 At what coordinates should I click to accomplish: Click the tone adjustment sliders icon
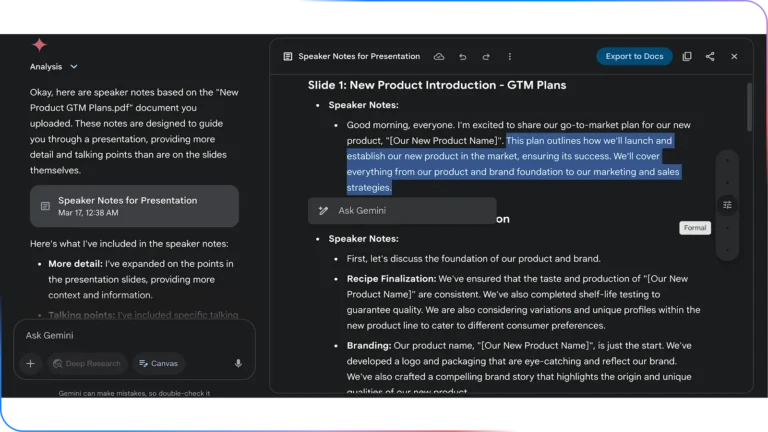[x=727, y=205]
